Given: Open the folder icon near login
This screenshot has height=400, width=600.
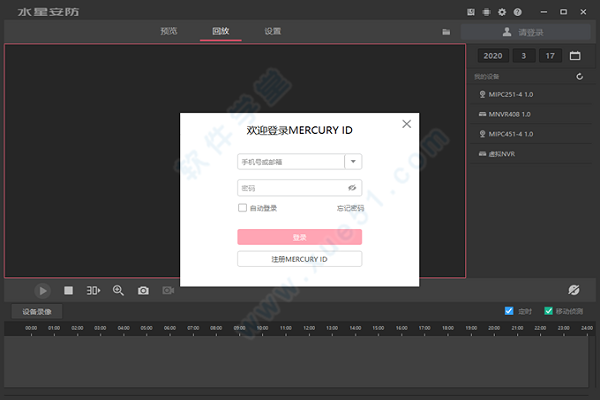Looking at the screenshot, I should click(x=446, y=32).
